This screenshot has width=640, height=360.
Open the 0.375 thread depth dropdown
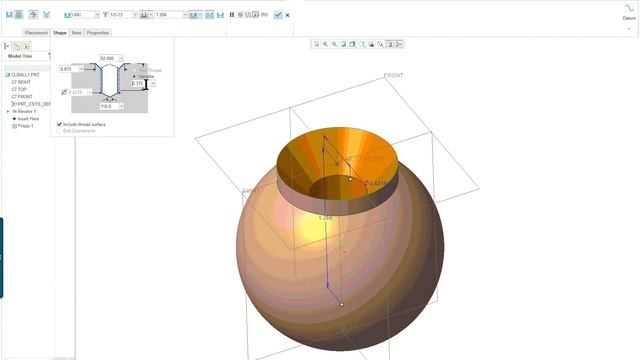[x=153, y=83]
